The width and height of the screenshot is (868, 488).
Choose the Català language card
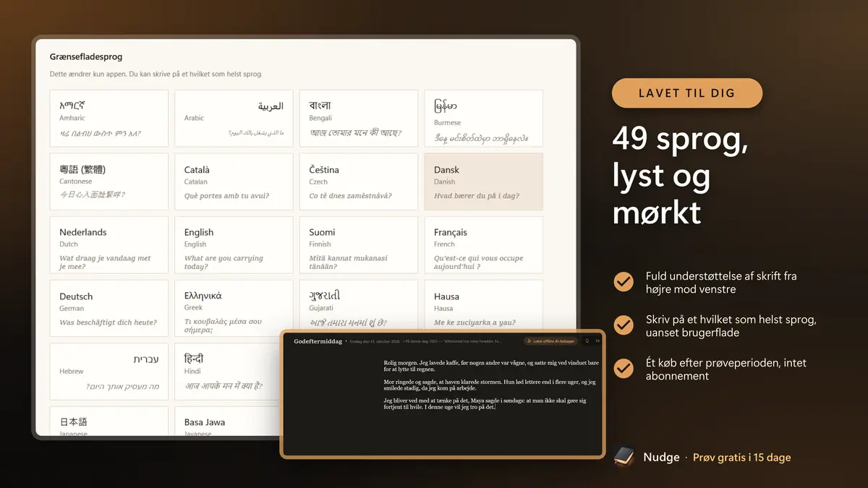[x=234, y=181]
